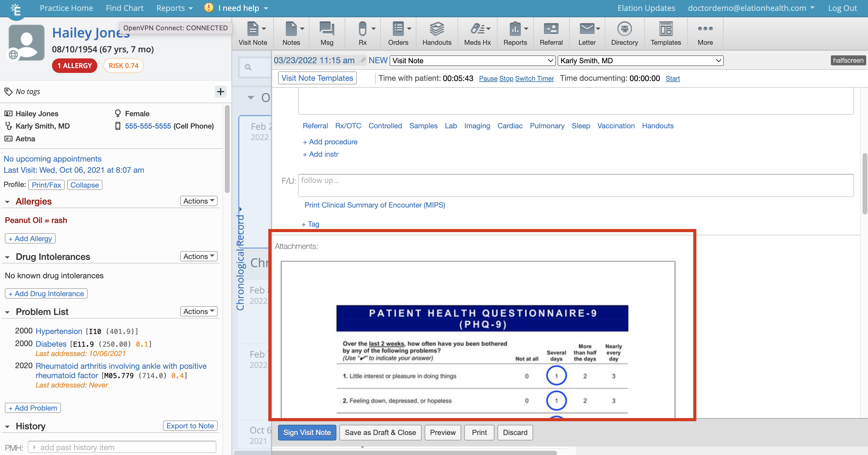This screenshot has height=455, width=868.
Task: Click the Handouts stack icon in toolbar
Action: click(x=437, y=29)
